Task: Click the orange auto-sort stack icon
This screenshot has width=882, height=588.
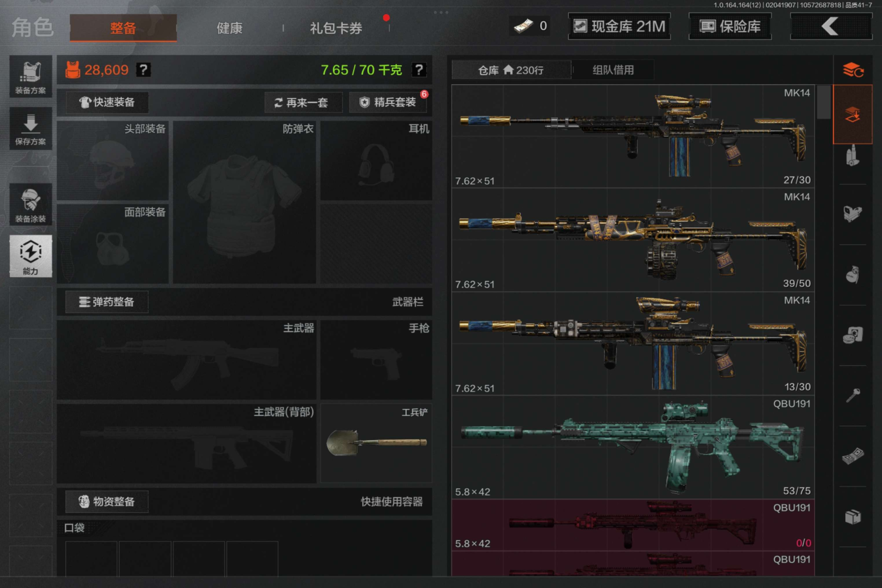Action: pyautogui.click(x=852, y=70)
